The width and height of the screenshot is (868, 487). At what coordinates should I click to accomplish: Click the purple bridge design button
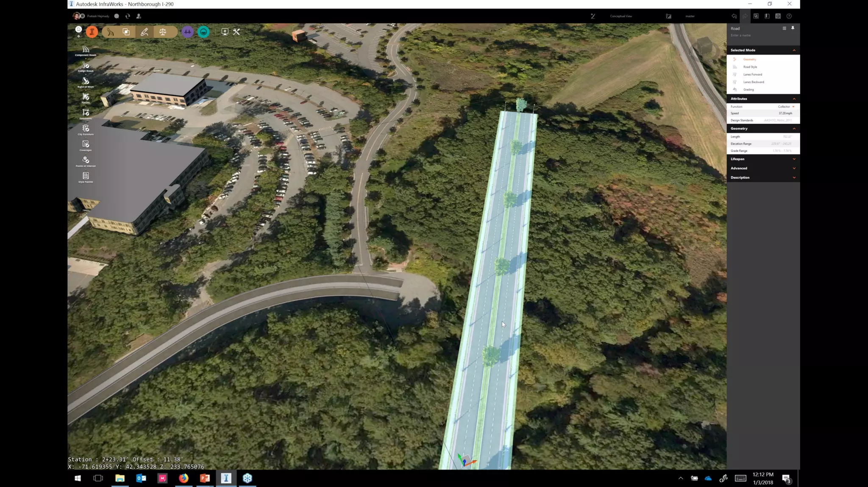pos(187,32)
